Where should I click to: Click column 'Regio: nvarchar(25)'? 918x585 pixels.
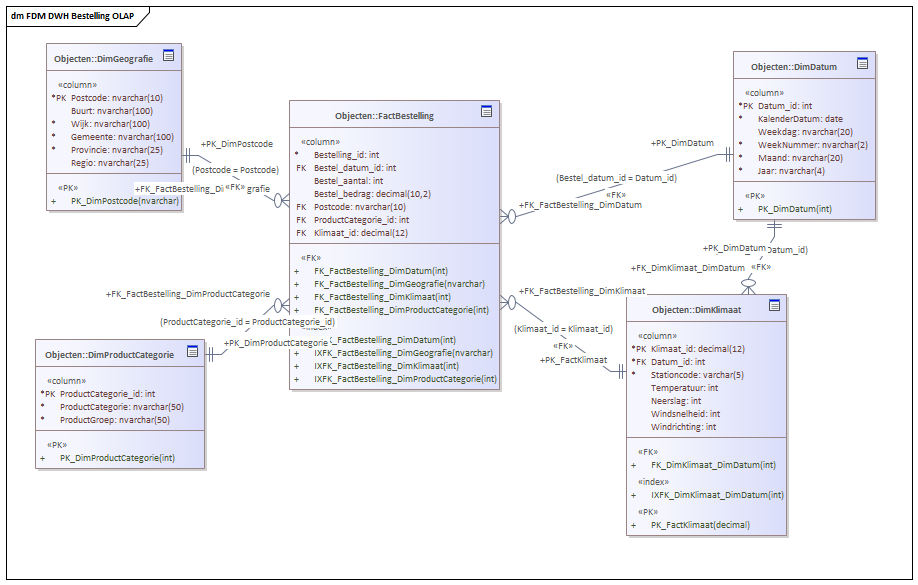pos(110,163)
